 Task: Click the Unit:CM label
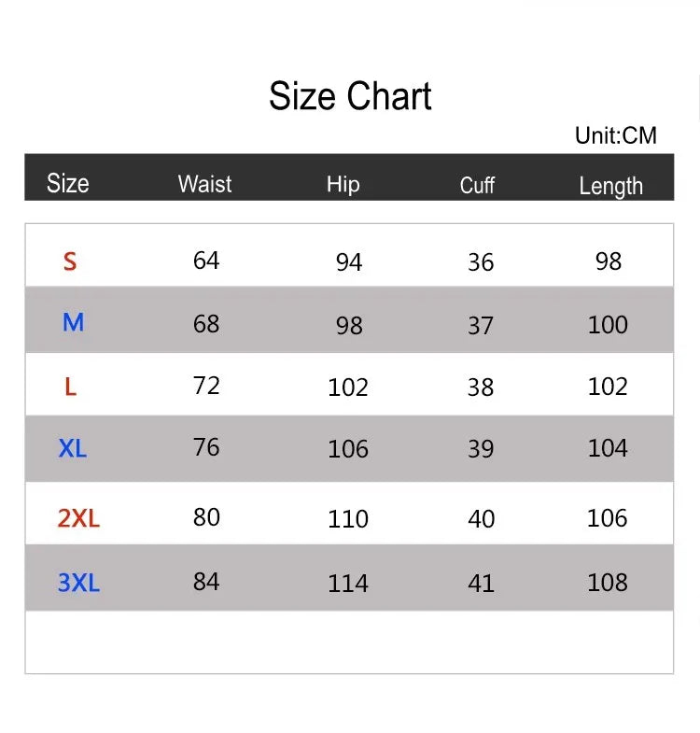(x=615, y=135)
